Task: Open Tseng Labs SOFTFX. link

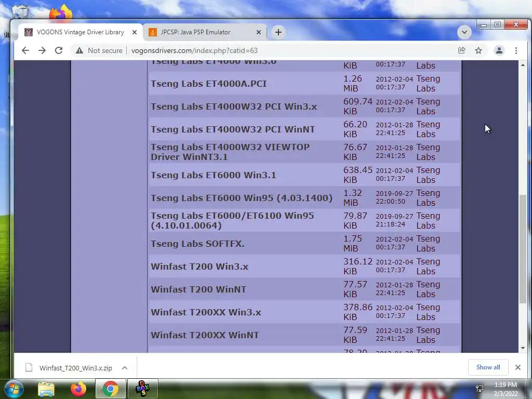Action: tap(197, 244)
